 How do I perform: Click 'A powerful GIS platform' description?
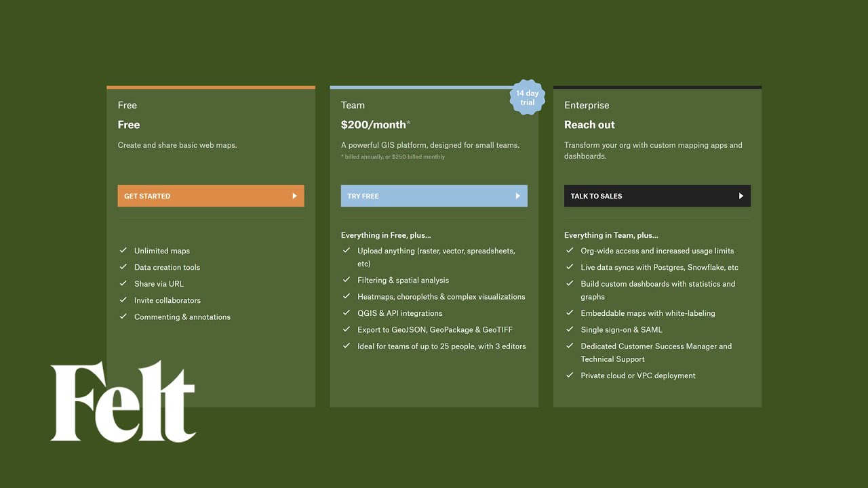tap(430, 145)
